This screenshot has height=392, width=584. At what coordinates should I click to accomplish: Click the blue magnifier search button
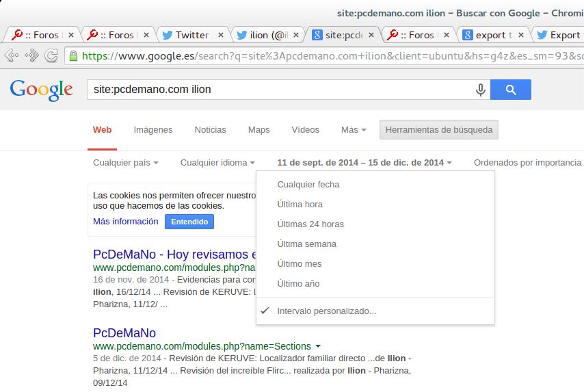pyautogui.click(x=511, y=90)
